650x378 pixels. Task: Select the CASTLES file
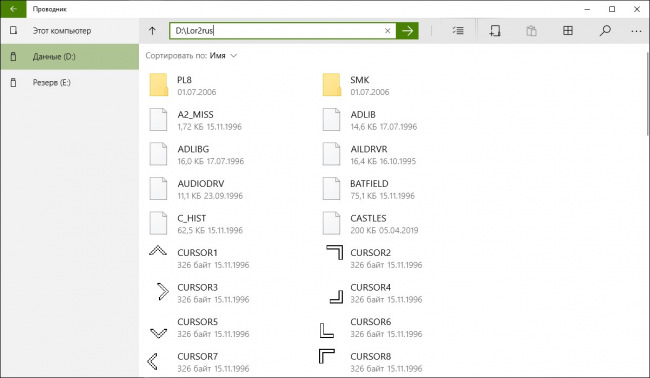coord(401,224)
